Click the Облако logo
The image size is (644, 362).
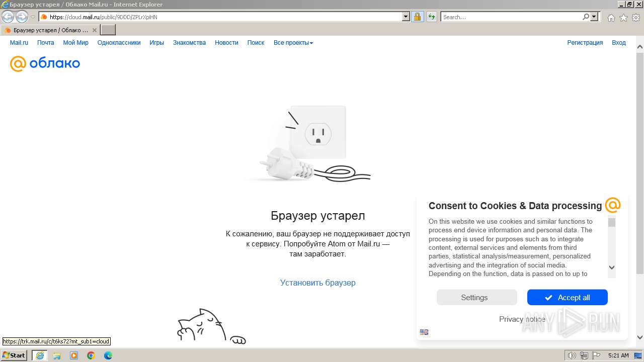click(45, 63)
